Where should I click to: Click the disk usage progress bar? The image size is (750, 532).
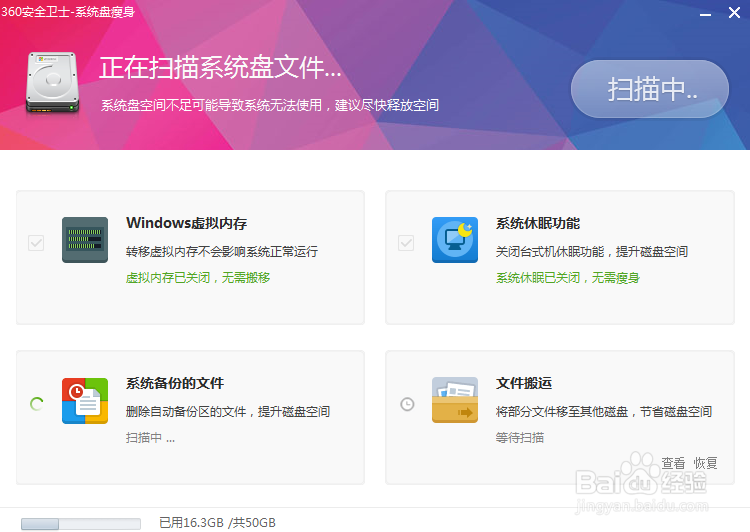click(x=81, y=524)
